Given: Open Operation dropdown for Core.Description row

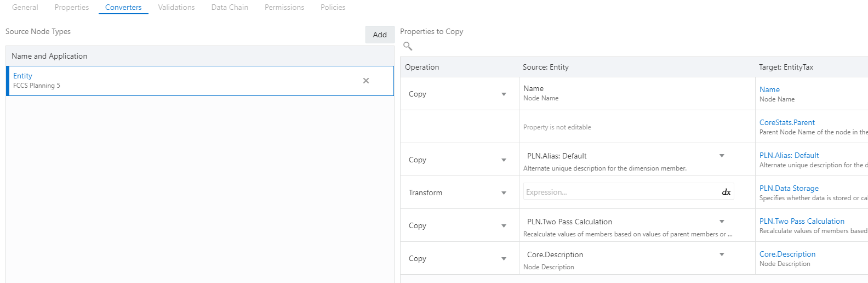Looking at the screenshot, I should pos(504,259).
